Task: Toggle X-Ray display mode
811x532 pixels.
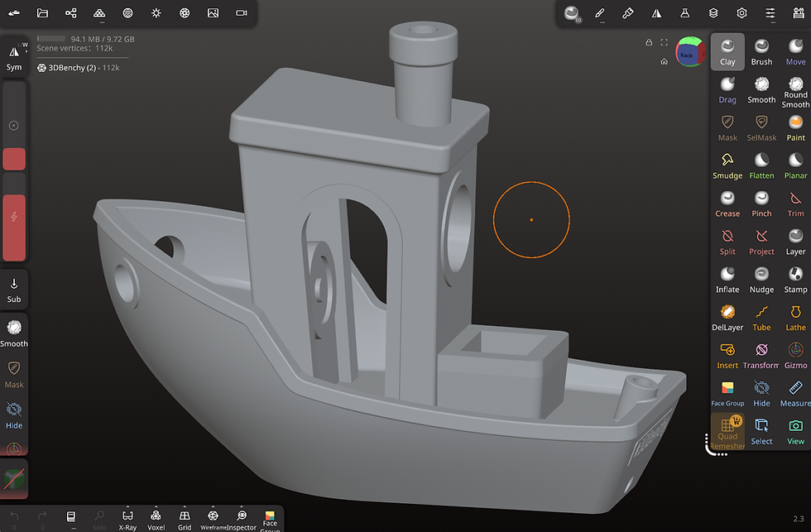Action: 127,519
